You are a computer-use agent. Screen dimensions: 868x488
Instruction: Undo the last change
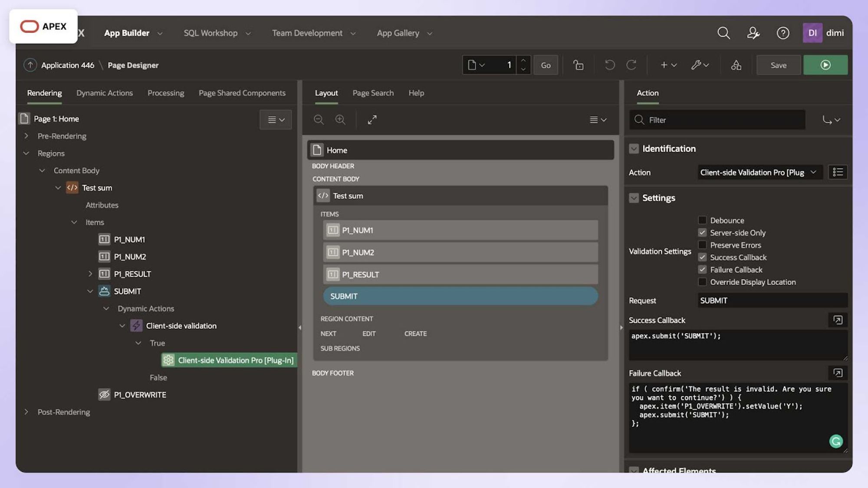(x=610, y=65)
